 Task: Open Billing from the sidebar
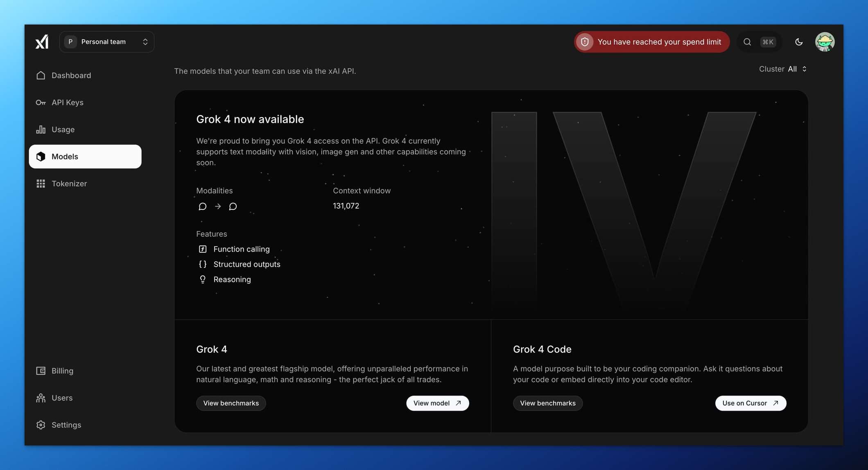point(62,371)
